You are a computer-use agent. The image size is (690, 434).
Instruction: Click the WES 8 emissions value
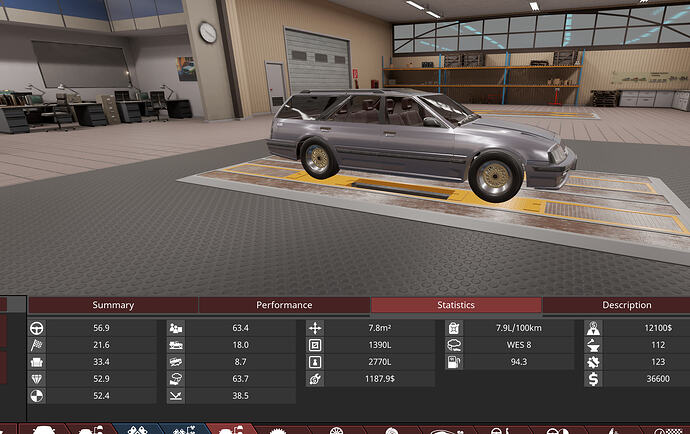tap(519, 345)
